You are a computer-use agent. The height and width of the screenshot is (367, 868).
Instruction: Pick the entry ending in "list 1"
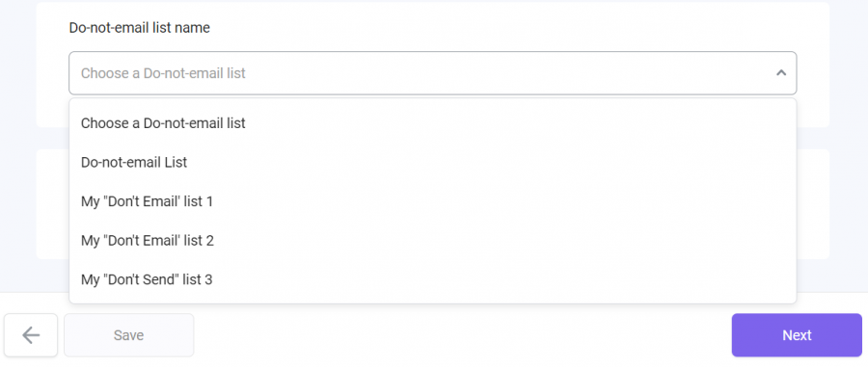coord(432,201)
